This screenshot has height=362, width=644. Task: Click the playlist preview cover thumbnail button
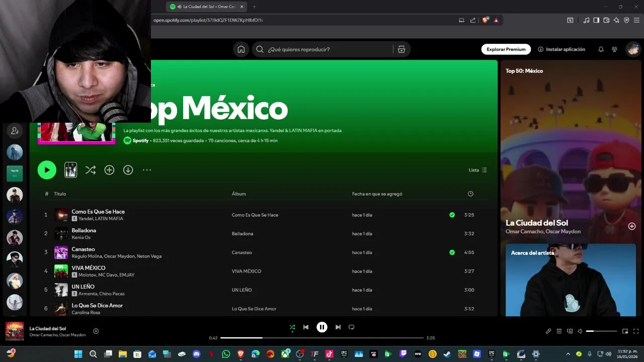71,170
